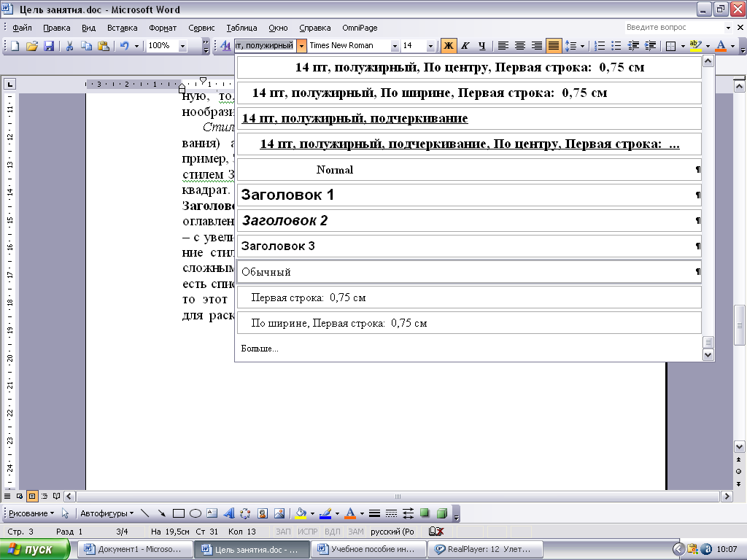
Task: Select the Arrow drawing tool
Action: click(x=161, y=513)
